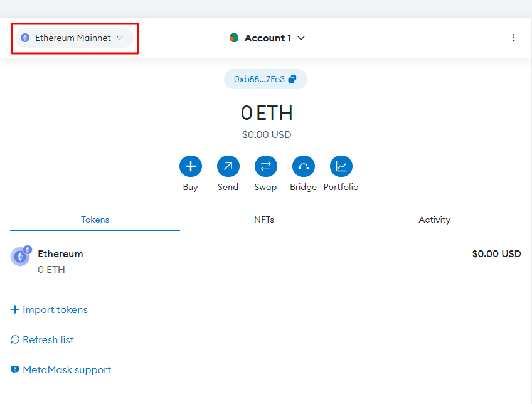The height and width of the screenshot is (404, 532).
Task: Open the Ethereum token row name
Action: point(60,253)
